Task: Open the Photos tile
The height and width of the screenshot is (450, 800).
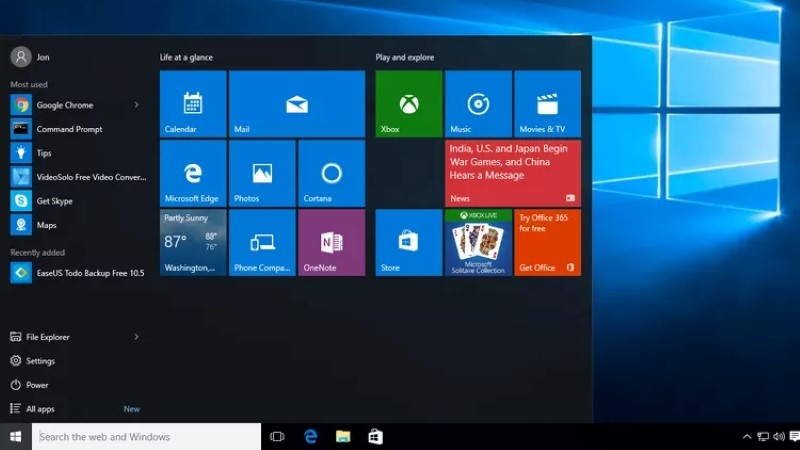Action: coord(262,173)
